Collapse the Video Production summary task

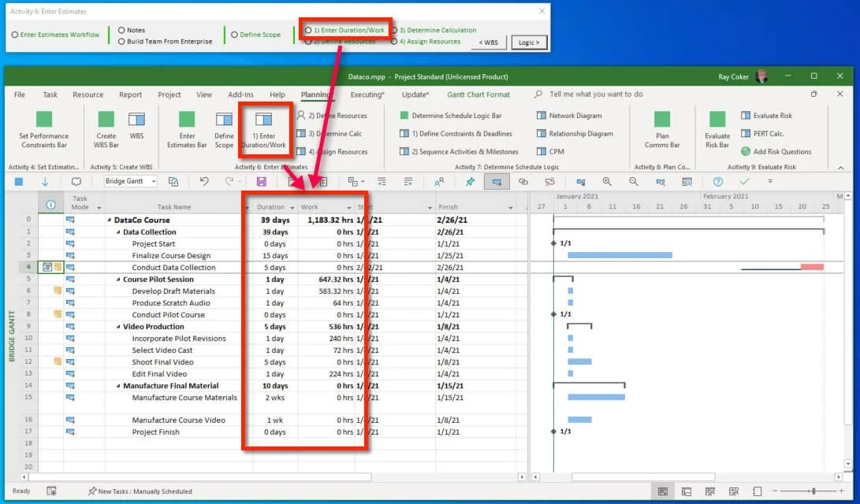tap(118, 327)
